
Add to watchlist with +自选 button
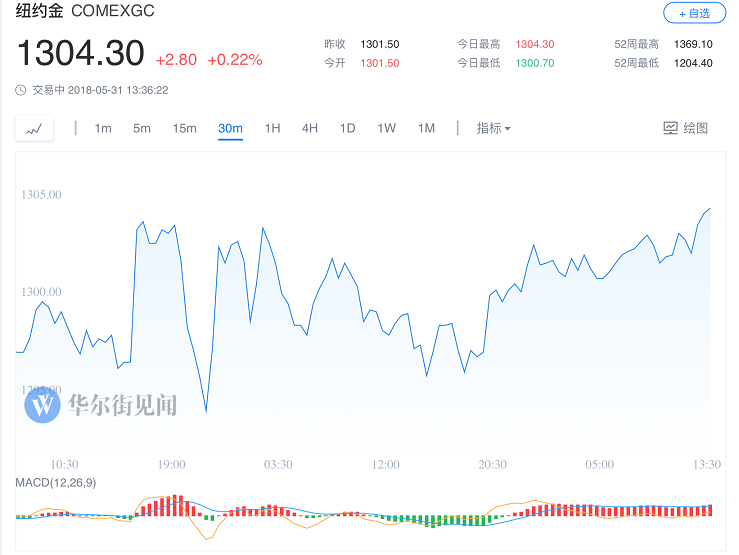tap(695, 13)
